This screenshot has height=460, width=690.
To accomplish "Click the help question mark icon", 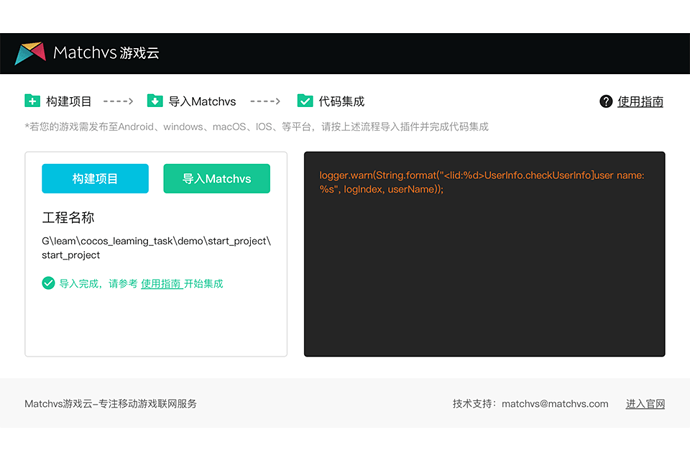I will coord(606,101).
